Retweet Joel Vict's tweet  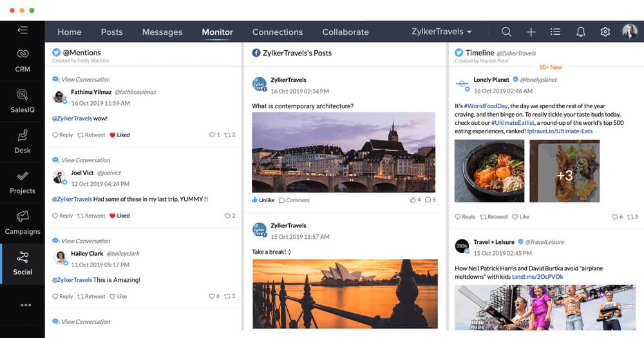point(91,216)
